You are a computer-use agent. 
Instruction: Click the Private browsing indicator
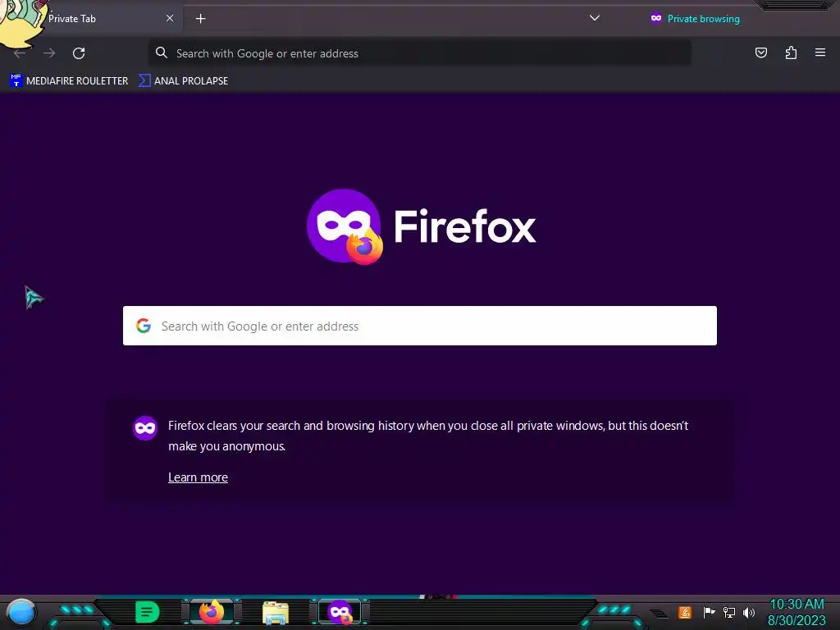pos(695,19)
